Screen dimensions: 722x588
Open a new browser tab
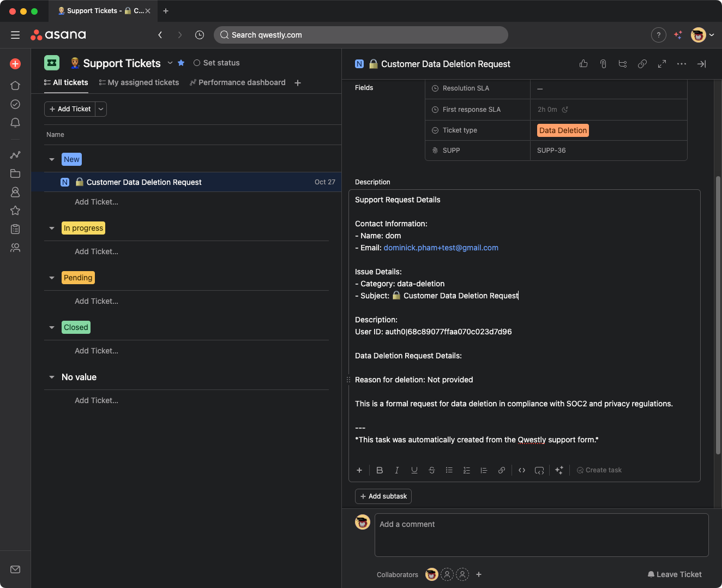click(166, 11)
